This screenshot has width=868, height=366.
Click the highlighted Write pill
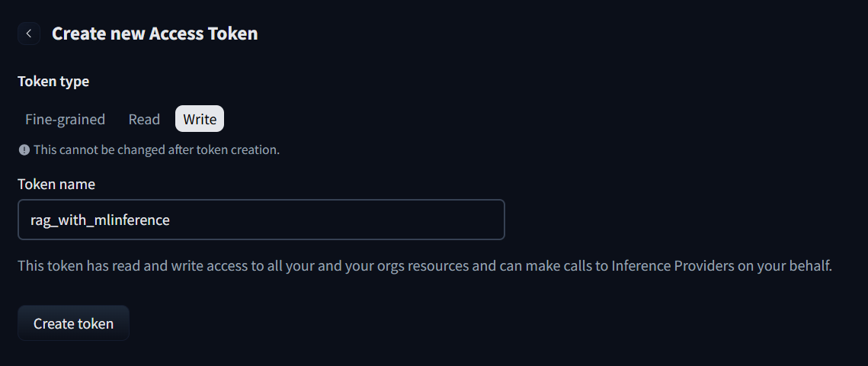200,120
